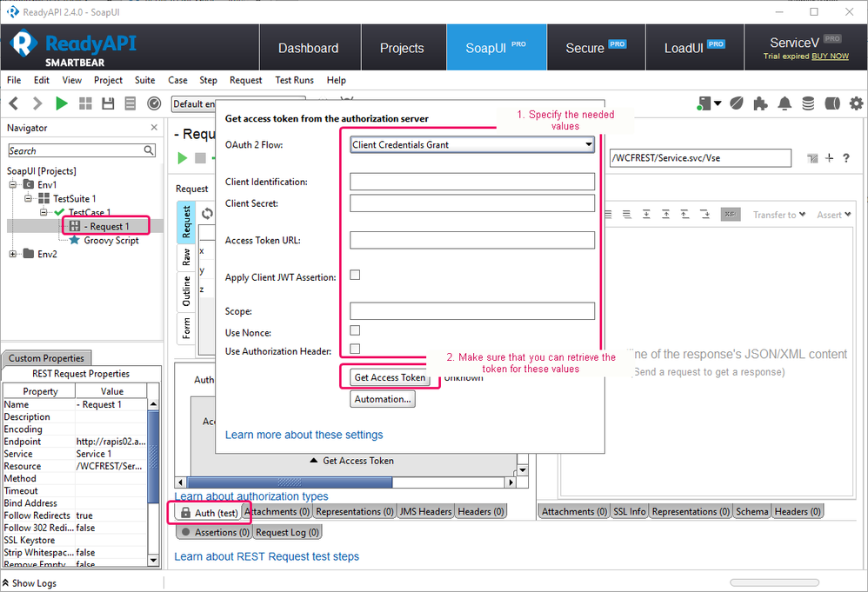Click the Get Access Token button
The width and height of the screenshot is (868, 592).
coord(390,377)
